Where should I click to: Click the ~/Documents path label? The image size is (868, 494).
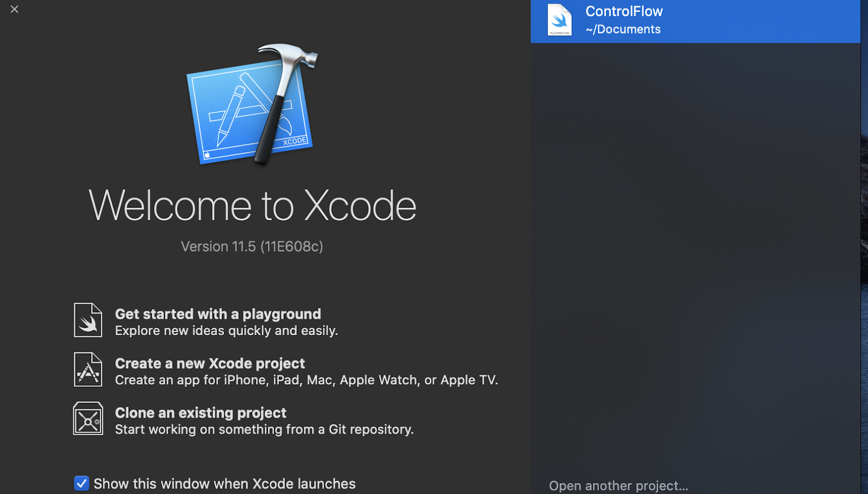[x=623, y=29]
